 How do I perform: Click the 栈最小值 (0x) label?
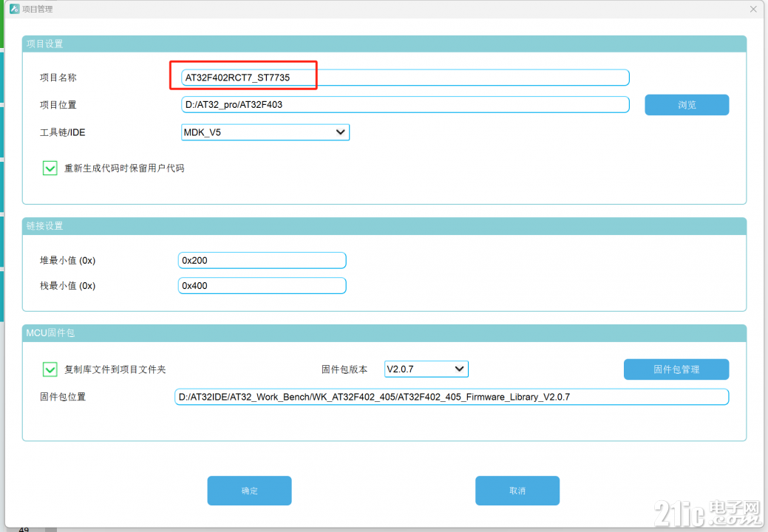67,286
